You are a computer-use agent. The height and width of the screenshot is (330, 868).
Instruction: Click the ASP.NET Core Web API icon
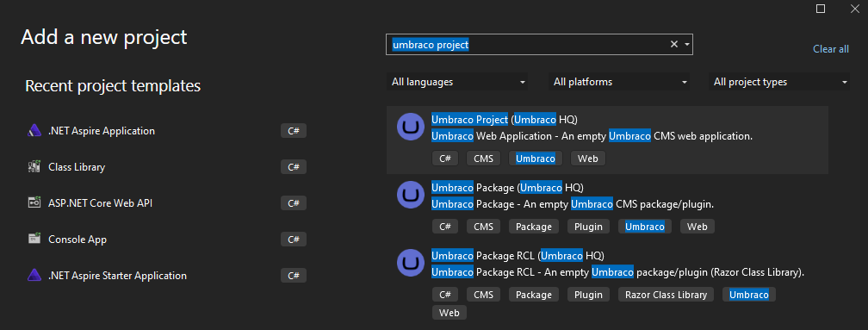click(x=34, y=202)
